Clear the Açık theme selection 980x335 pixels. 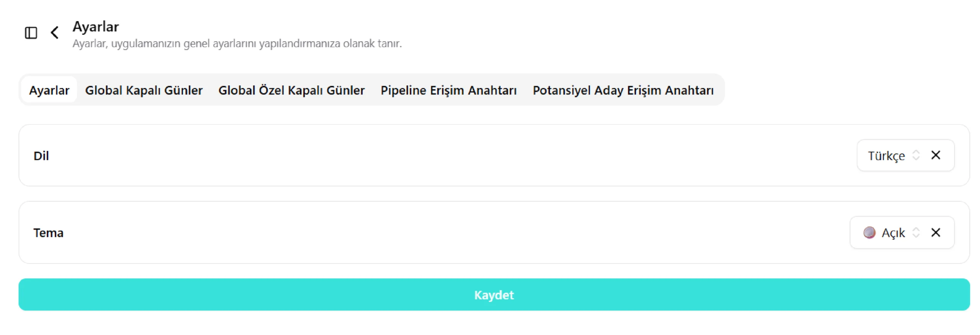coord(936,232)
